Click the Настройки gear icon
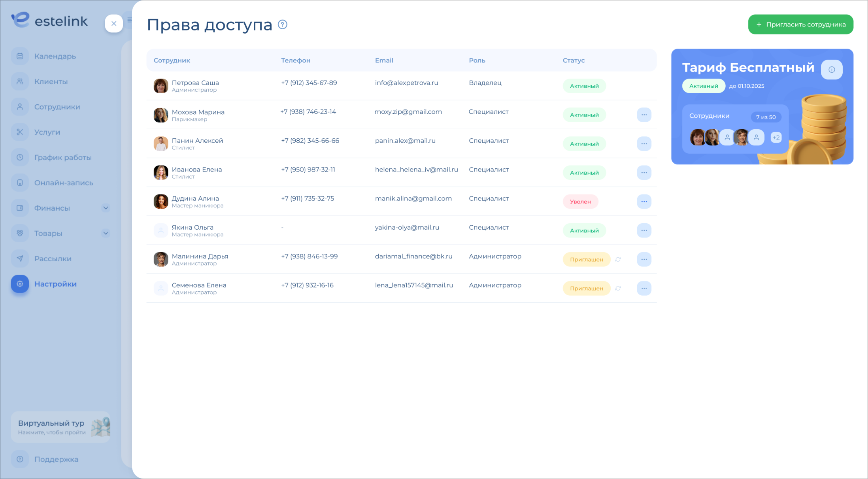Viewport: 868px width, 479px height. [20, 284]
